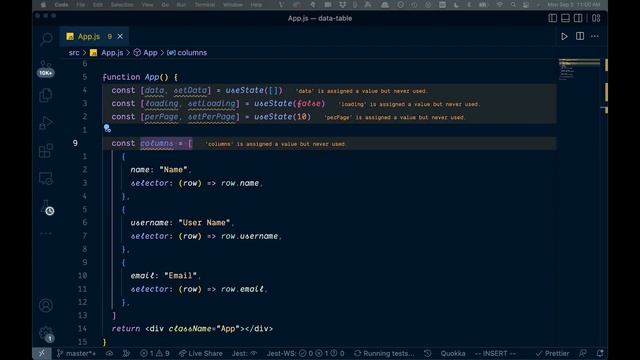The width and height of the screenshot is (640, 360).
Task: Toggle Jest watch status item
Action: [x=244, y=353]
